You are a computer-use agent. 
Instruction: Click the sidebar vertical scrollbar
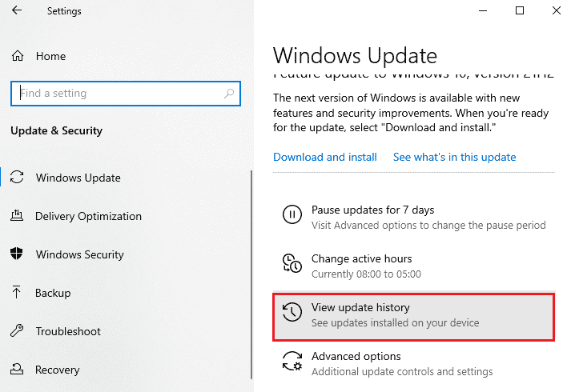coord(251,274)
